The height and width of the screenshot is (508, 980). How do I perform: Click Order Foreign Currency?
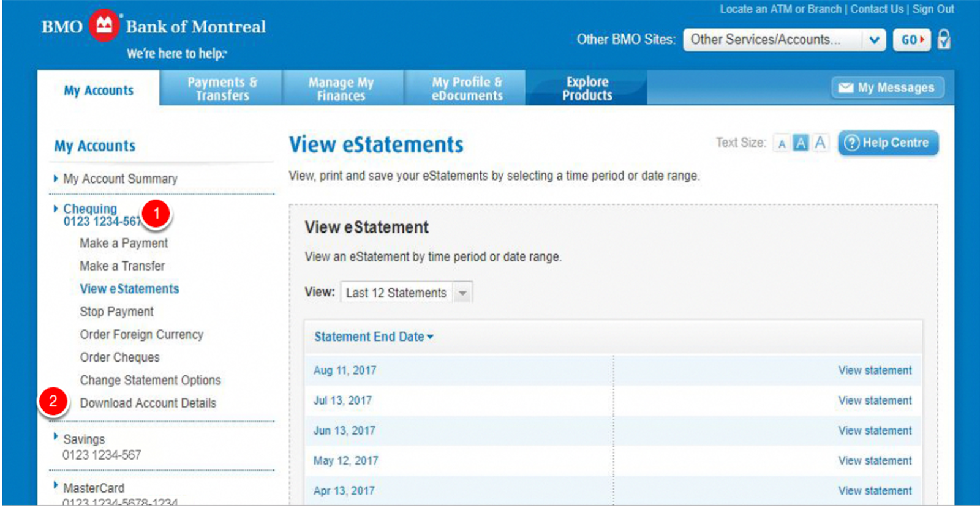[x=141, y=334]
